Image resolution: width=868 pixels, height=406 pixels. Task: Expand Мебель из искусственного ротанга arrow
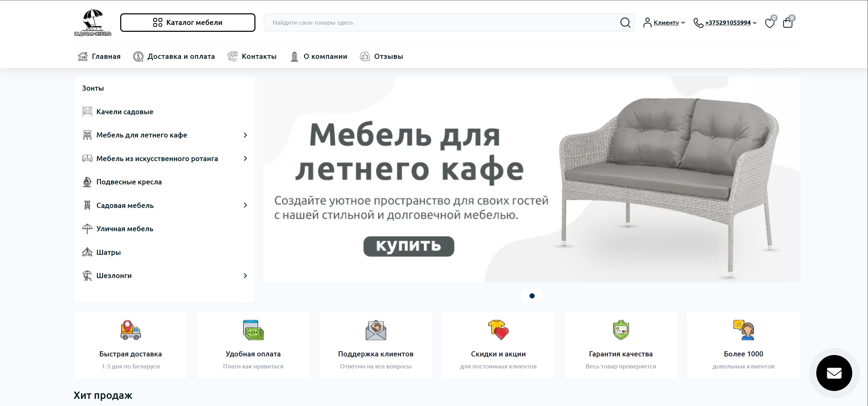click(245, 158)
